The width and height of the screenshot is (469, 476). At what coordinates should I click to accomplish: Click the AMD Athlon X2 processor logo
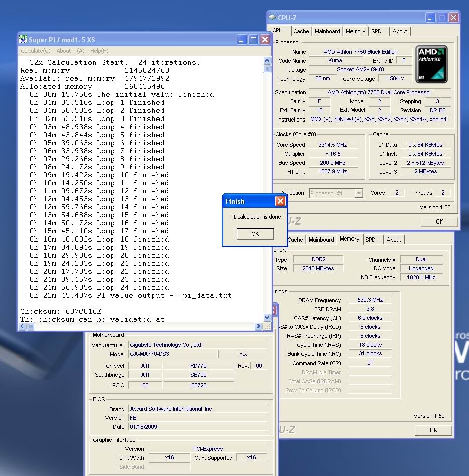(431, 64)
